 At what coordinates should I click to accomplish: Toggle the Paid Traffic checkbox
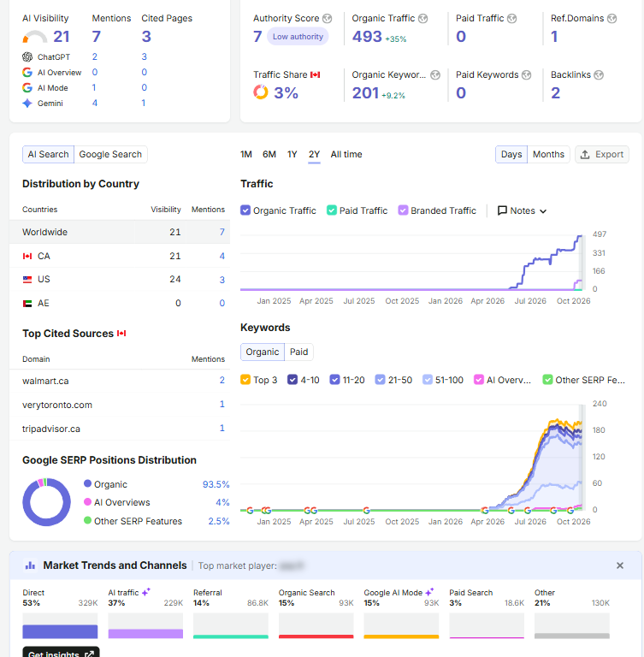click(332, 210)
